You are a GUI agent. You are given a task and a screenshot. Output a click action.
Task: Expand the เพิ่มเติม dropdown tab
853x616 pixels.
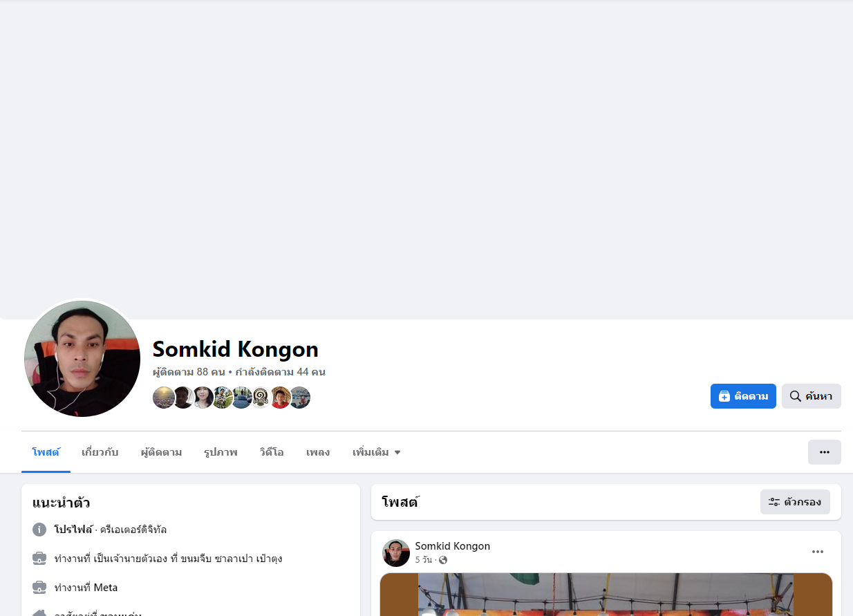377,452
